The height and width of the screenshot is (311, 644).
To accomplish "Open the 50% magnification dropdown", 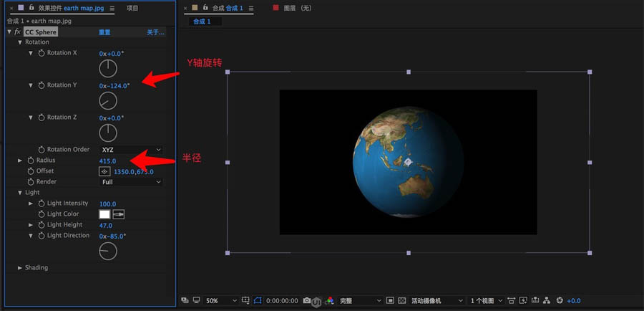I will [221, 301].
